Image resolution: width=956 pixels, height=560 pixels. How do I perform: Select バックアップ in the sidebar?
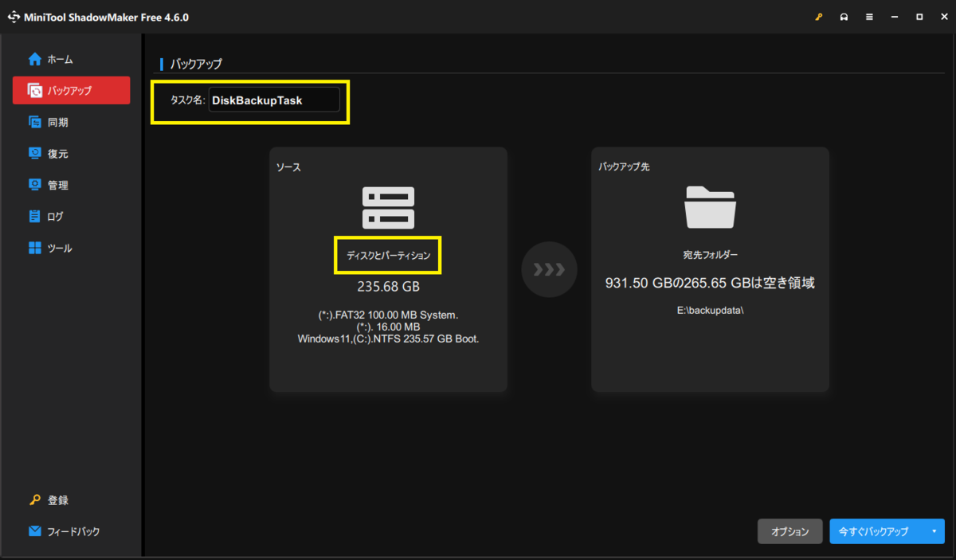pyautogui.click(x=71, y=90)
